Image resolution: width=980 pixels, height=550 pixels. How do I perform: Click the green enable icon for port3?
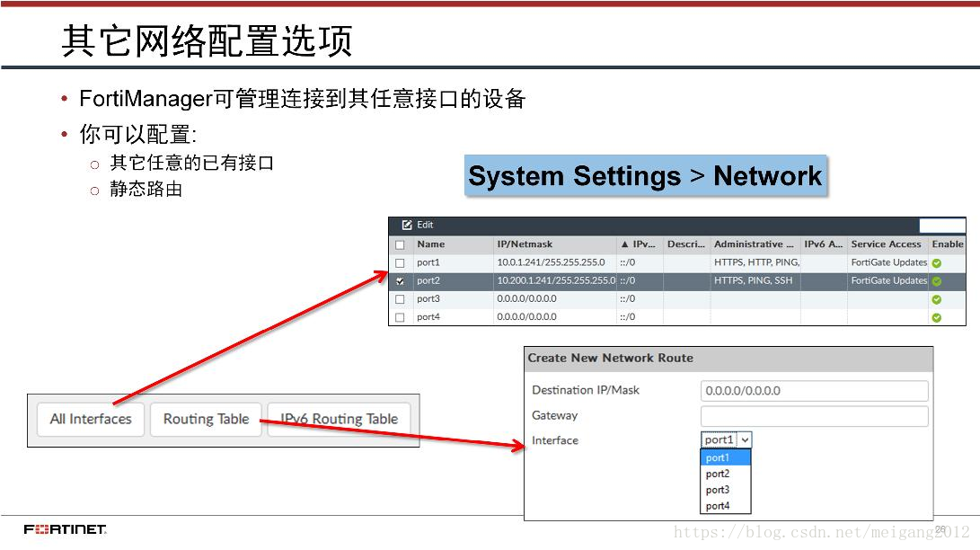tap(936, 299)
